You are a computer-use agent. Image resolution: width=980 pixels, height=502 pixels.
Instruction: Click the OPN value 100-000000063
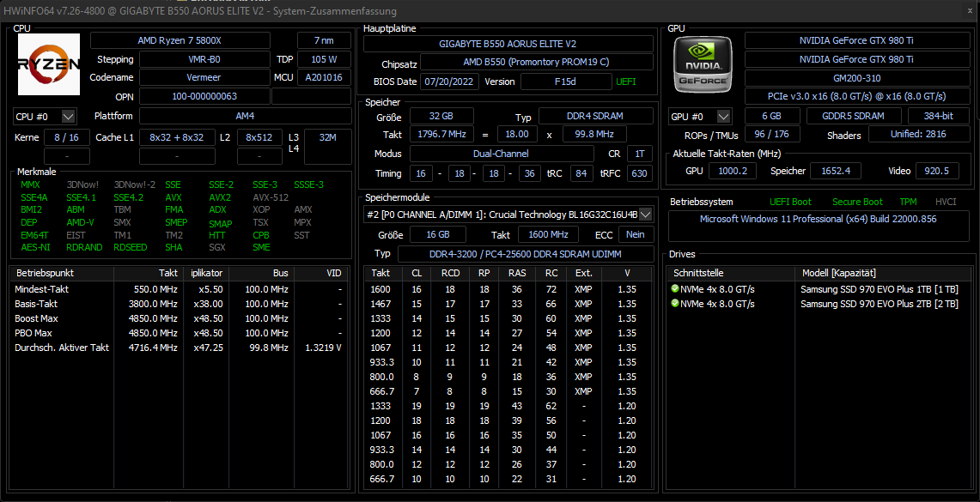click(204, 97)
